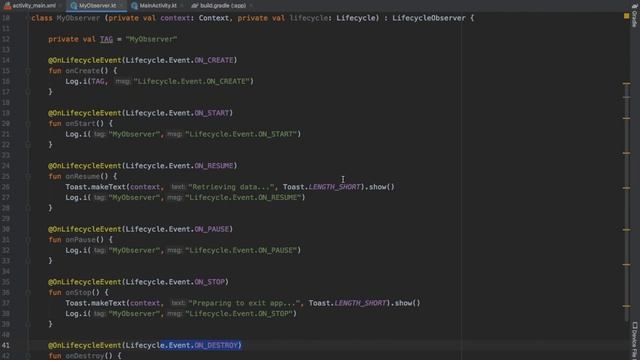Click ON_CREATE in the annotation
Image resolution: width=640 pixels, height=360 pixels.
click(x=213, y=60)
